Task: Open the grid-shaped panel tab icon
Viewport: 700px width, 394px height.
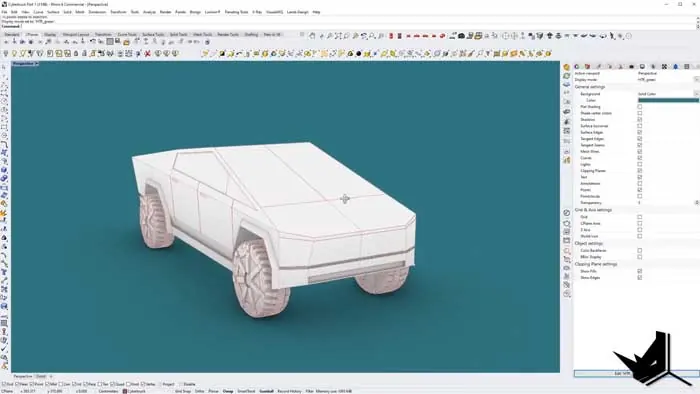Action: point(687,66)
